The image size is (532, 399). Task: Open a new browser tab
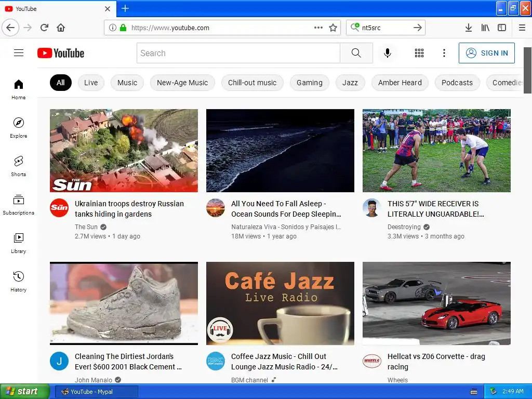[125, 8]
